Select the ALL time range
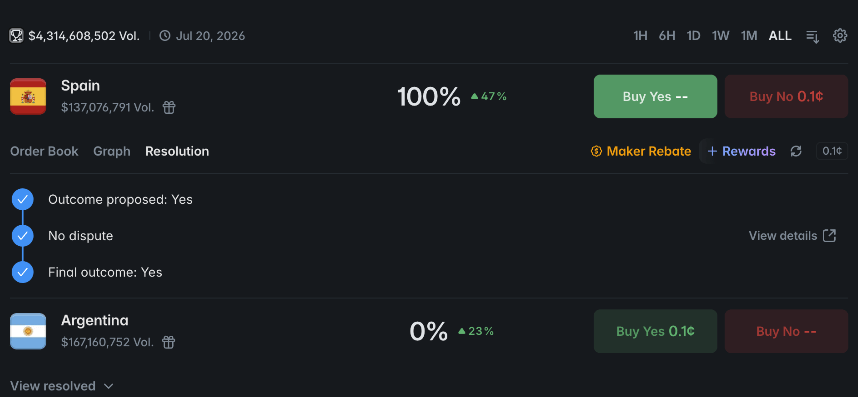858x397 pixels. tap(780, 36)
